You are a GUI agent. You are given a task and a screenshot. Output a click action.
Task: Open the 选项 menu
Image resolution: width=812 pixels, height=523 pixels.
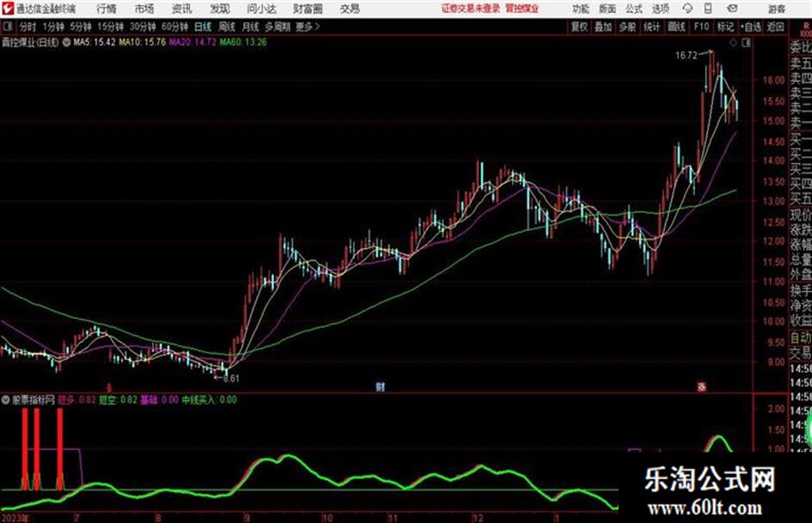coord(661,9)
